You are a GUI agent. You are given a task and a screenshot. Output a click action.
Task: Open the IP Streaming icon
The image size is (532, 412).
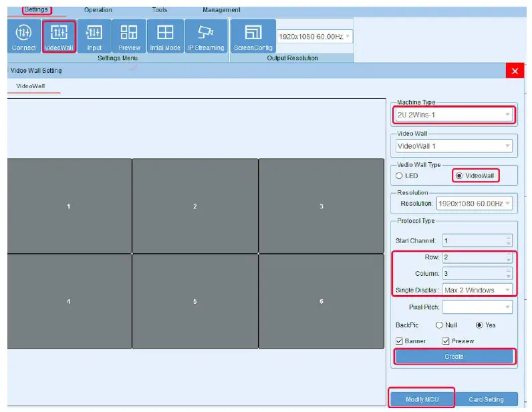pos(206,36)
